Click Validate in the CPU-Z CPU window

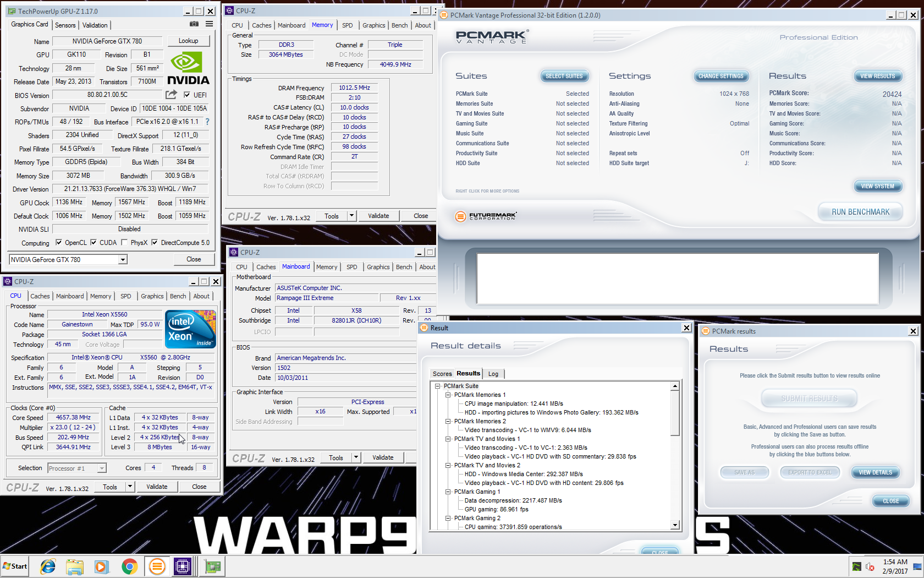tap(157, 487)
